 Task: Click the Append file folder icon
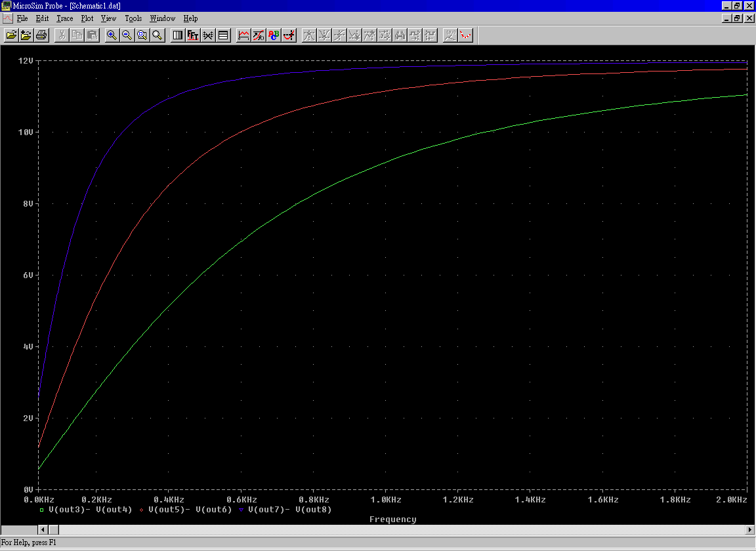[26, 35]
